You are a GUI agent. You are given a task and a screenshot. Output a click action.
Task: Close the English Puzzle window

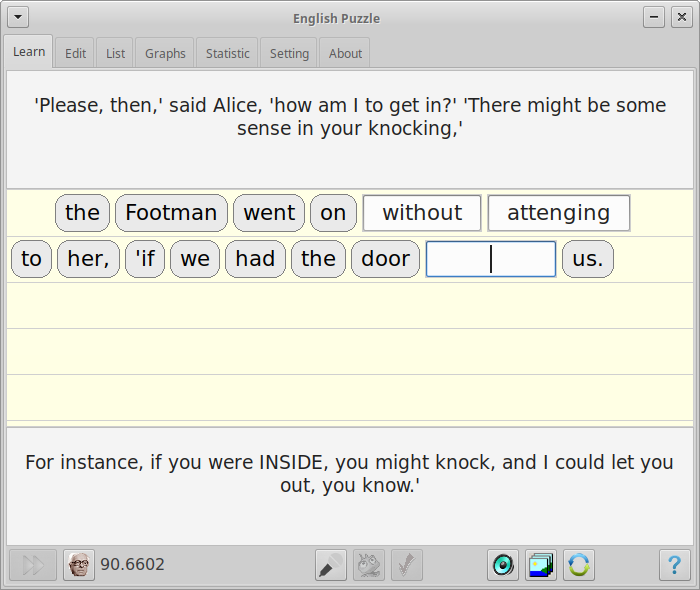click(682, 17)
